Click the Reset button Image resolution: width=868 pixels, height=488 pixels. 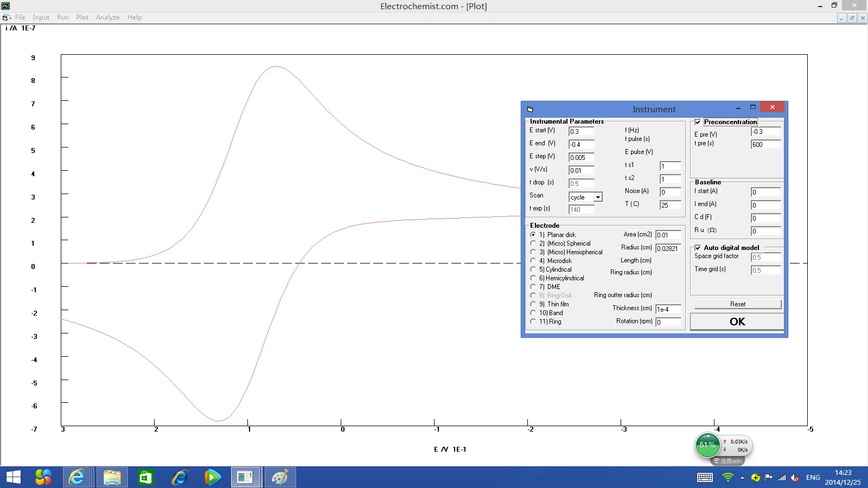(x=737, y=304)
